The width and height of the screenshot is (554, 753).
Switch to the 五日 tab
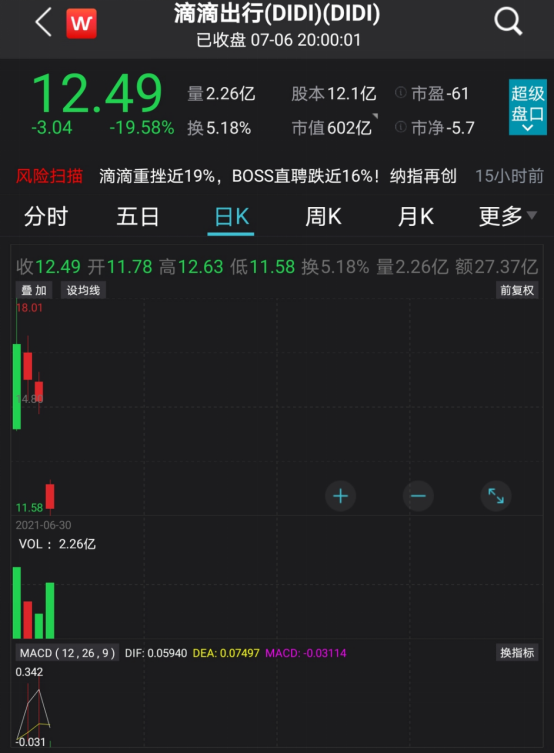(138, 217)
